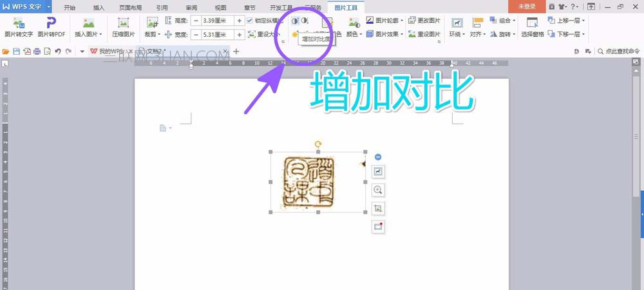Click the increase contrast icon

(296, 21)
